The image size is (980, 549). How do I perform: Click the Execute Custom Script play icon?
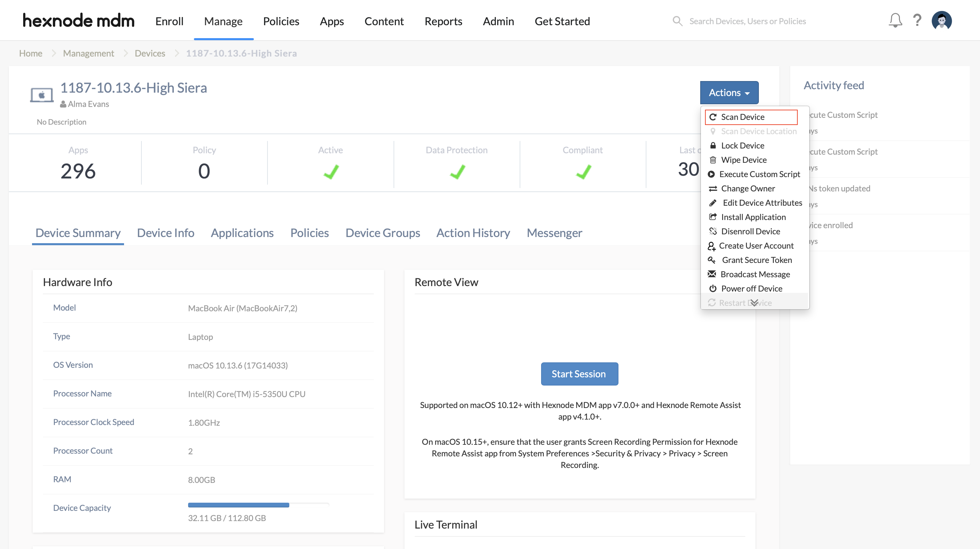711,174
